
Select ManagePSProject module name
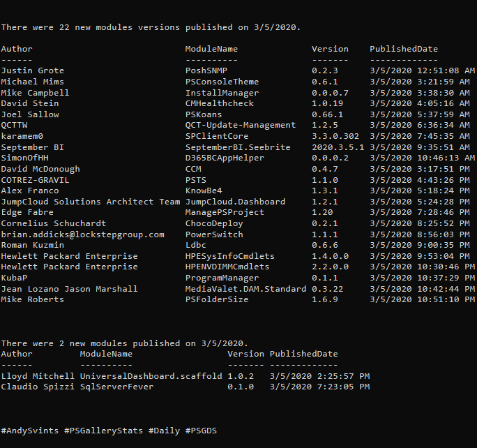point(225,212)
